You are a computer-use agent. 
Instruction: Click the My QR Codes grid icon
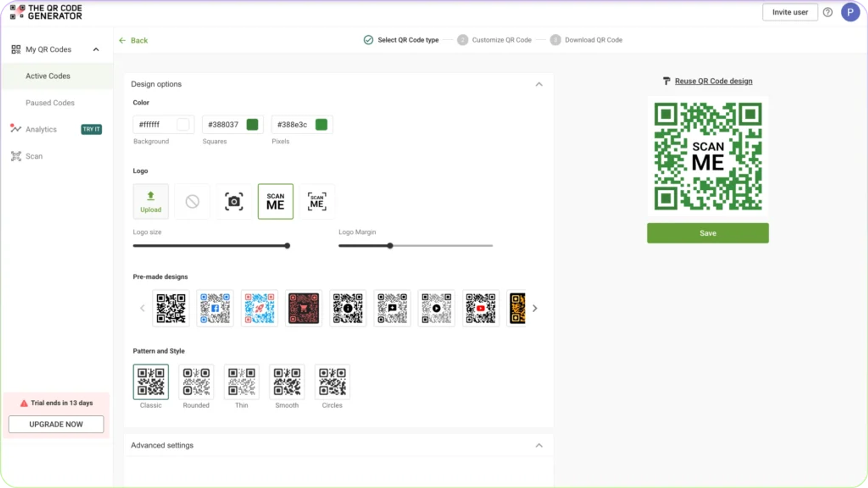pyautogui.click(x=16, y=49)
